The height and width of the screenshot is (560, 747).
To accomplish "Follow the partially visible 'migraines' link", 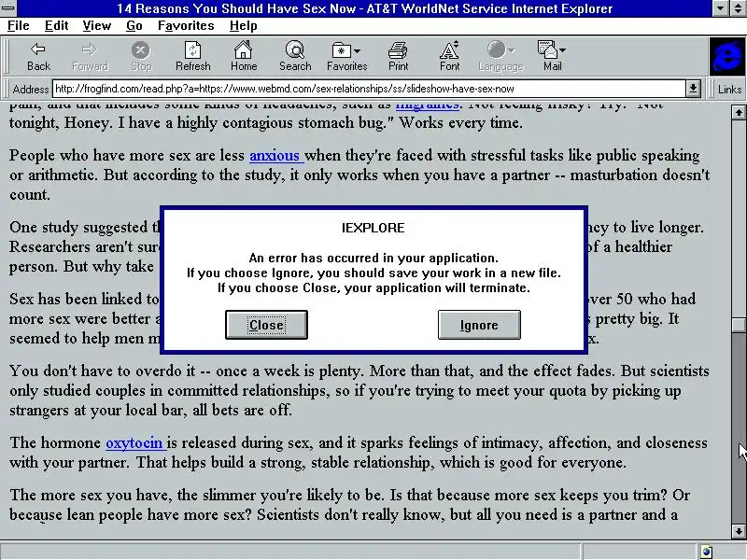I will 428,105.
